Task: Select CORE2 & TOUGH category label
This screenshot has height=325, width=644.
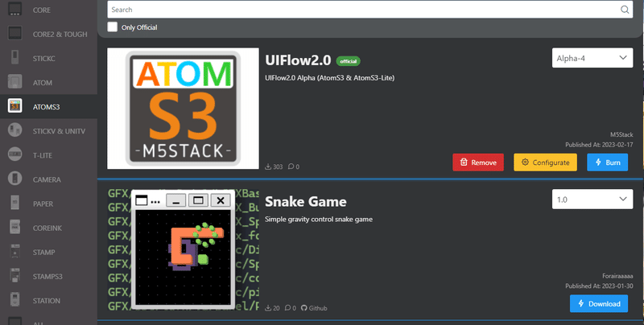Action: pos(60,34)
